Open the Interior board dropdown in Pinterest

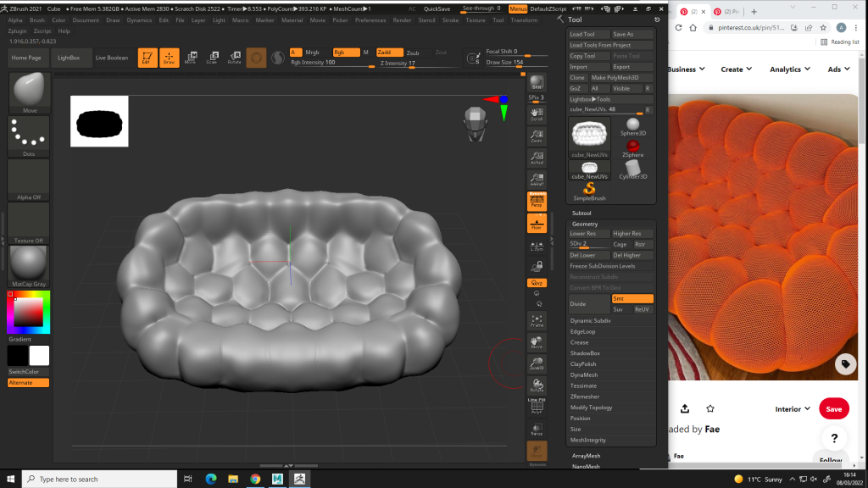tap(793, 409)
